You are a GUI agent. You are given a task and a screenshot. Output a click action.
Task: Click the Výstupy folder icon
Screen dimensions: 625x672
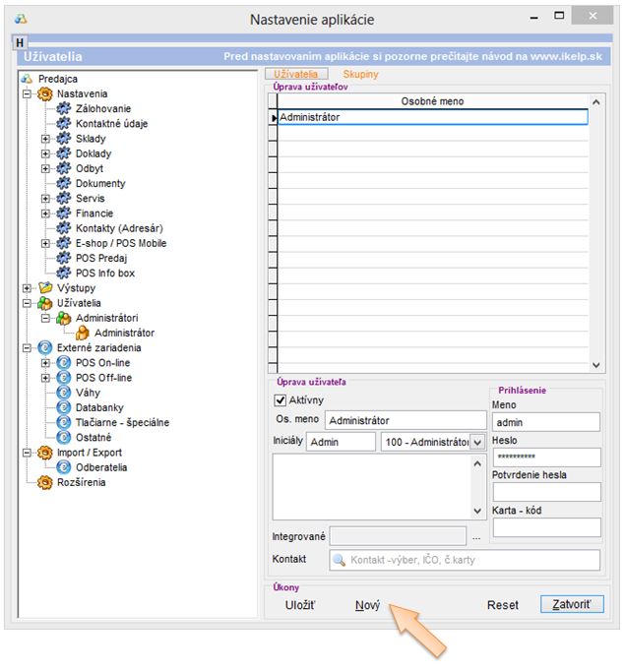[44, 288]
